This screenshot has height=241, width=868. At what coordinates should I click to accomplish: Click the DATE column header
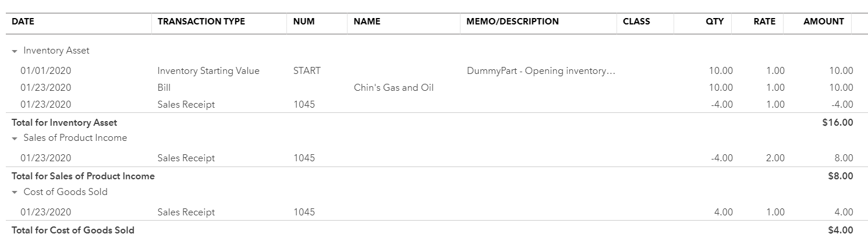pos(23,22)
